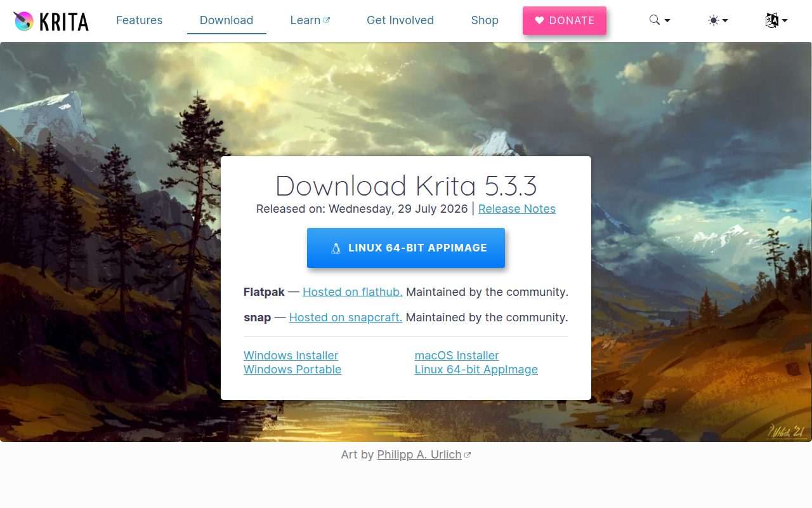
Task: Follow the Hosted on flathub link
Action: pyautogui.click(x=353, y=292)
